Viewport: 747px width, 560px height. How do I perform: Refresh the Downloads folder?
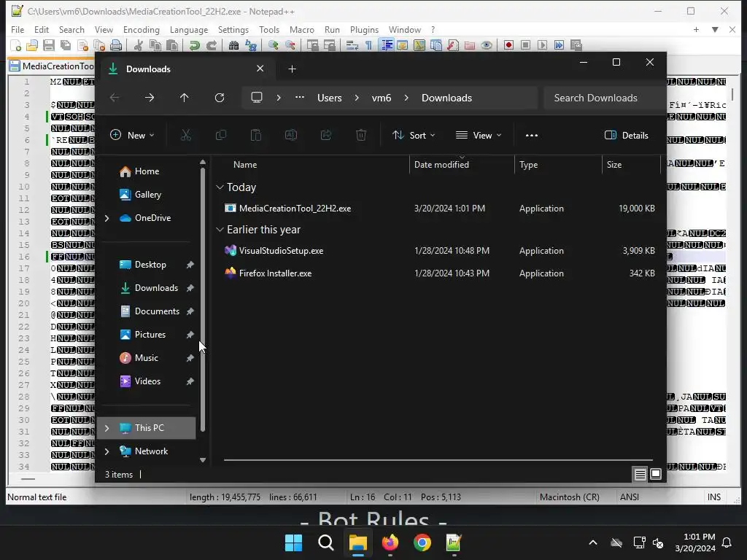point(219,98)
